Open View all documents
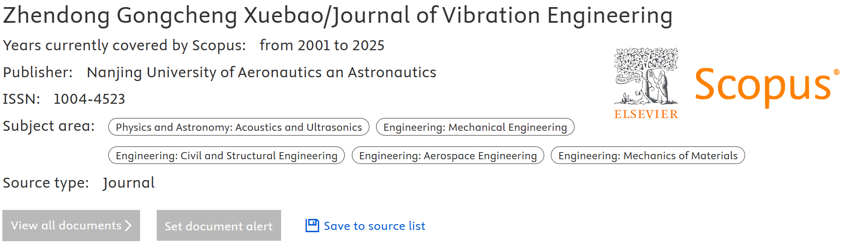The height and width of the screenshot is (245, 868). (x=71, y=226)
